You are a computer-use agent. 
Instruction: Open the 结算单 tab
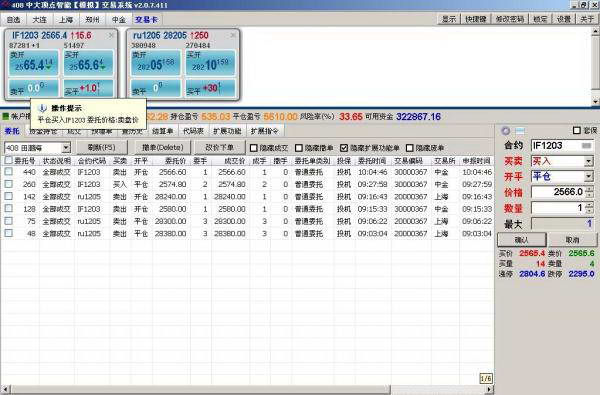pyautogui.click(x=163, y=131)
